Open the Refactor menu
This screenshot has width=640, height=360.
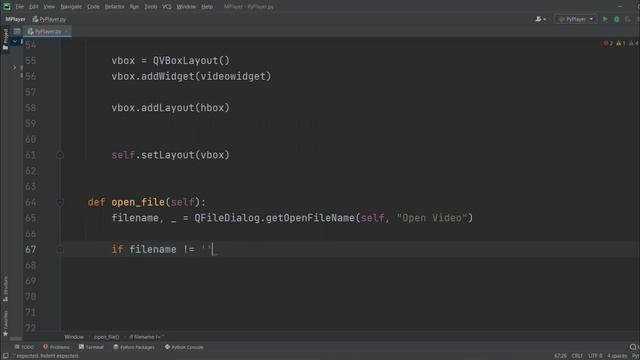114,7
